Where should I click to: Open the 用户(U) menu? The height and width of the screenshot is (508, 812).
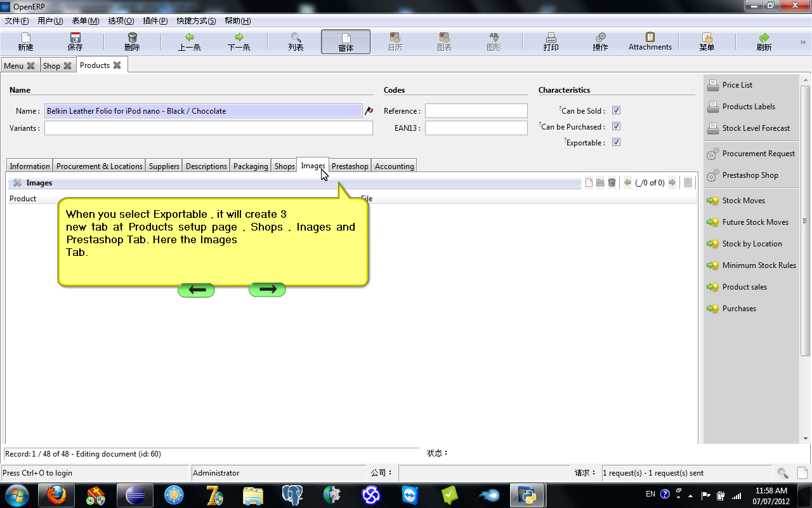50,21
